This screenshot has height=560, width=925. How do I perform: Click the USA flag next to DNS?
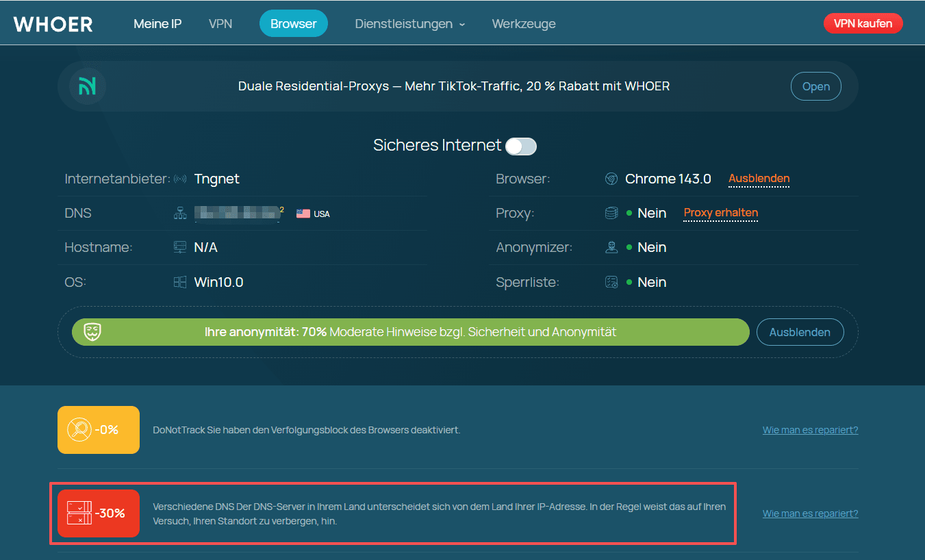click(303, 214)
